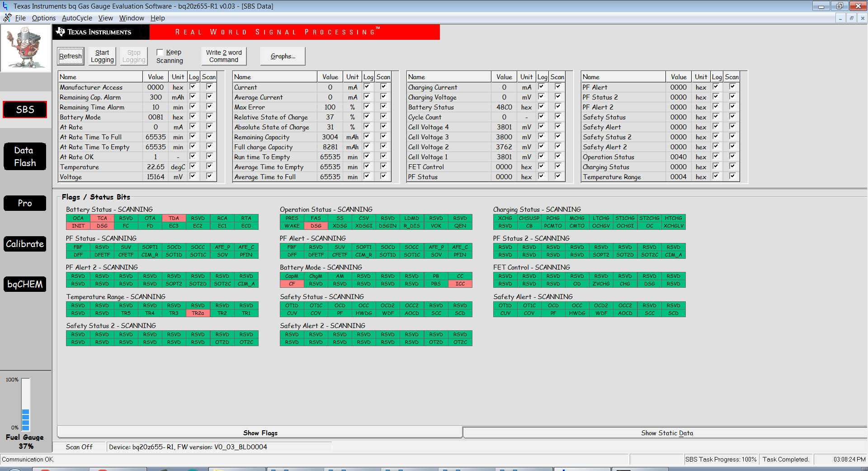This screenshot has width=868, height=471.
Task: Click the red TDA flag in Battery Status
Action: pyautogui.click(x=174, y=218)
